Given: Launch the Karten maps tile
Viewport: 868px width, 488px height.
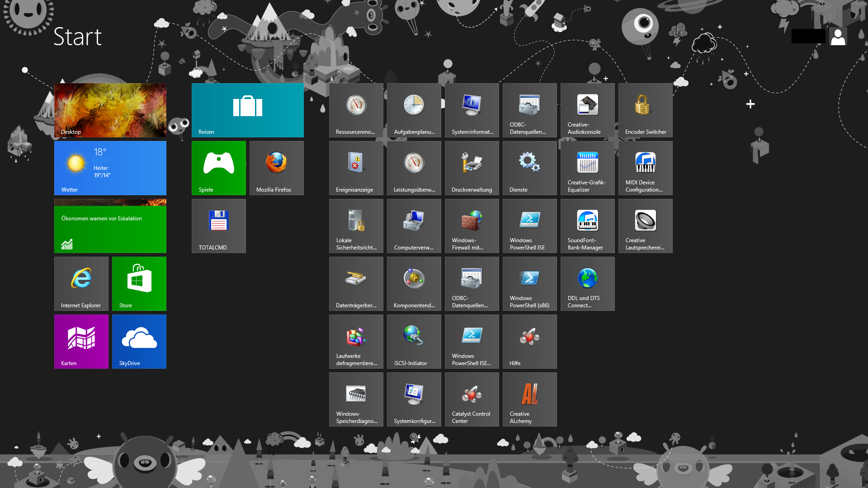Looking at the screenshot, I should [x=81, y=341].
